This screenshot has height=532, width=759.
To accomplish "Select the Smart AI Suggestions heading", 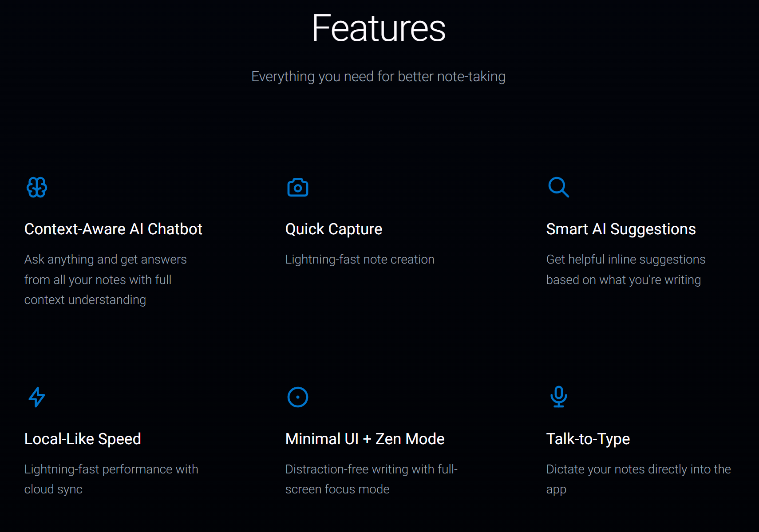I will tap(621, 229).
